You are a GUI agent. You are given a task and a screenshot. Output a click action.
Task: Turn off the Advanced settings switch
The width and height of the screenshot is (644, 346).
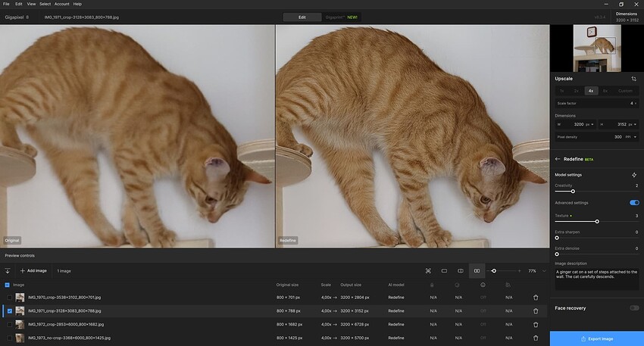point(634,202)
